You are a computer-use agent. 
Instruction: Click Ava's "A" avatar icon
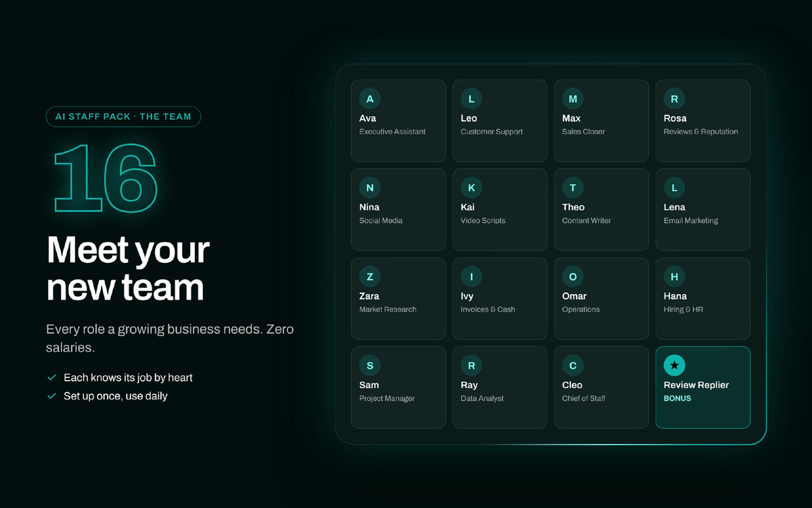coord(370,99)
